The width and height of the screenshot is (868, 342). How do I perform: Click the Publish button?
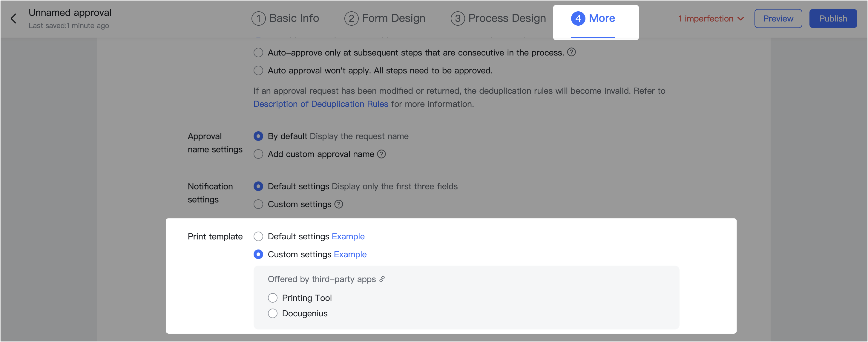click(x=833, y=19)
